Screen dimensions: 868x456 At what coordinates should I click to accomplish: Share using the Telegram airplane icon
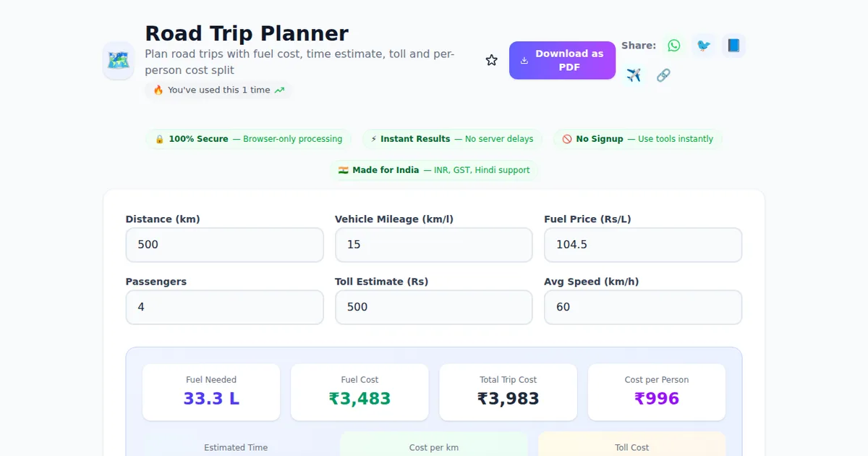click(634, 75)
